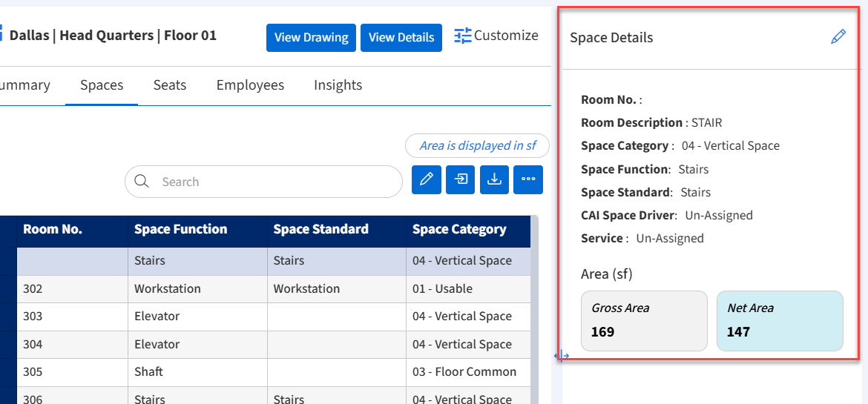This screenshot has width=868, height=404.
Task: Go to the Spaces tab
Action: [x=102, y=85]
